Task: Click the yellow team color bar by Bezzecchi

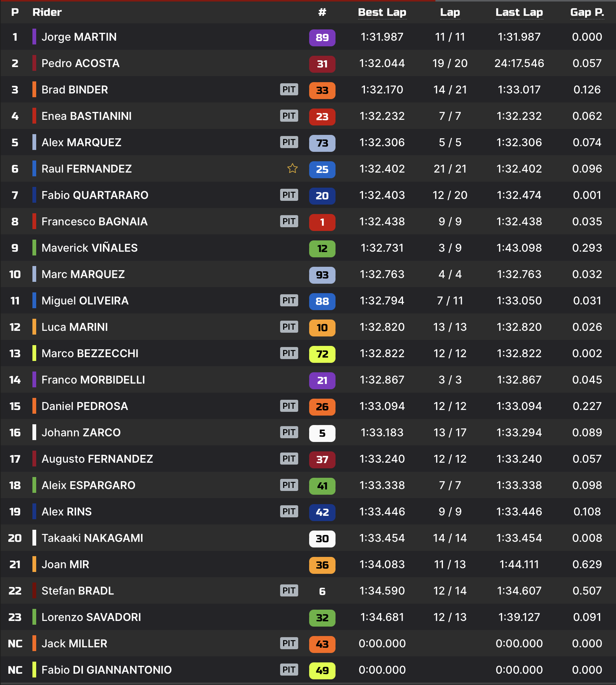Action: pyautogui.click(x=34, y=353)
